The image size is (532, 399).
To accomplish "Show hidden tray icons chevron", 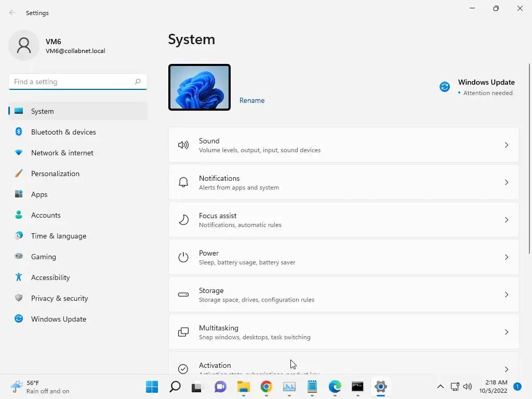I will pyautogui.click(x=441, y=387).
